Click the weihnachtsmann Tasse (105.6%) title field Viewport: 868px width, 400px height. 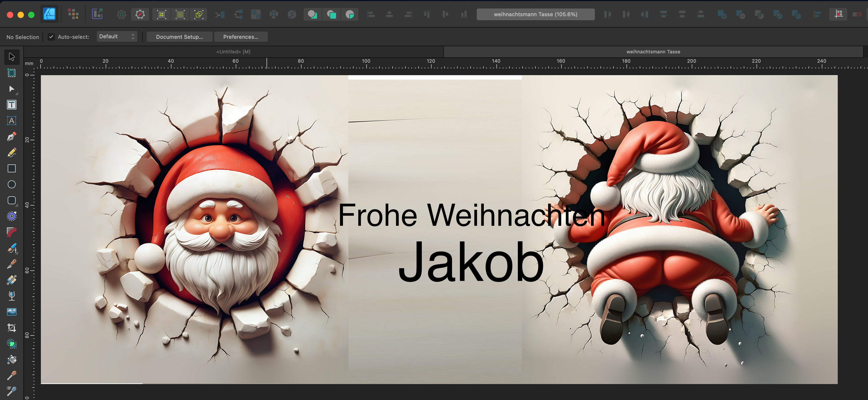[535, 14]
